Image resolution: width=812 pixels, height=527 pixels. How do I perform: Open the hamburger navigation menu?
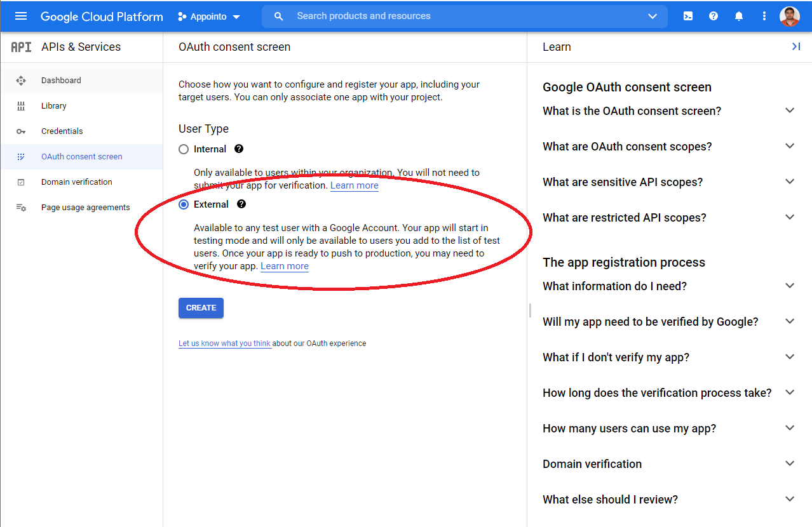pos(21,17)
